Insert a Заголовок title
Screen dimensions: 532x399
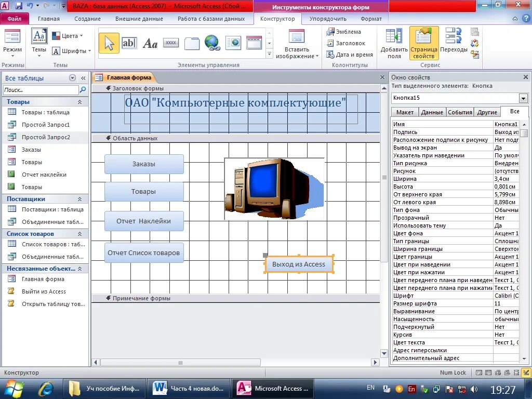(x=346, y=43)
